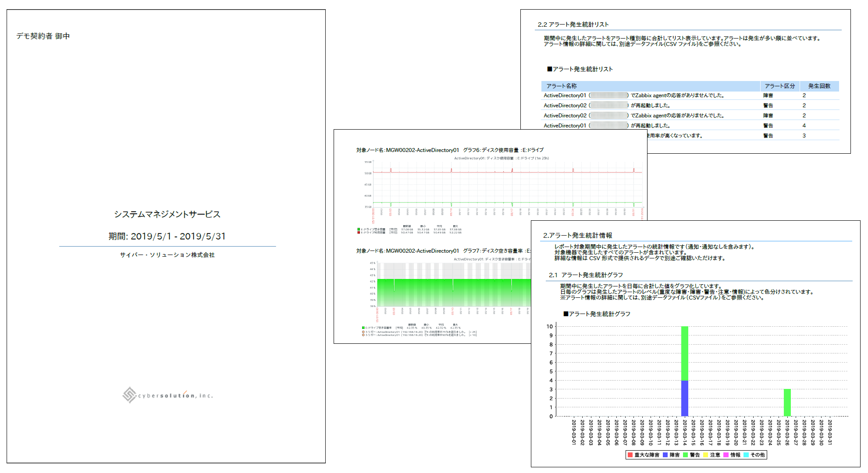Viewport: 868px width, 473px height.
Task: Click heading '2.アラート発生統計情報'
Action: [x=578, y=236]
